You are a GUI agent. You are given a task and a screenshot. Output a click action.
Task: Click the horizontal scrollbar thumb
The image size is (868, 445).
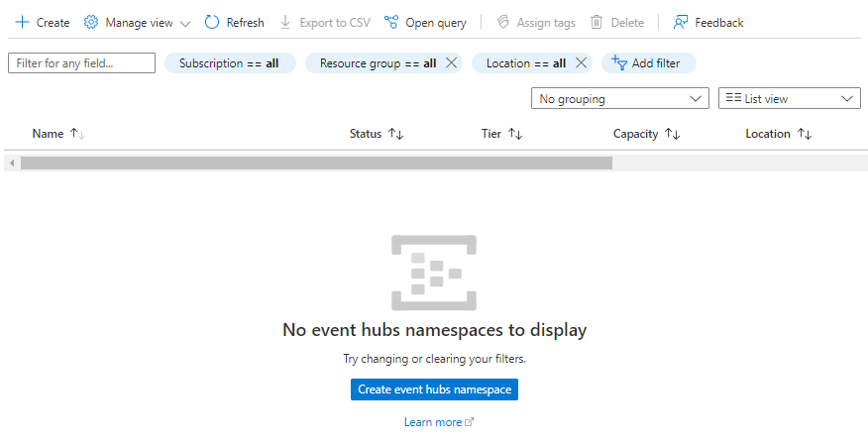point(316,163)
